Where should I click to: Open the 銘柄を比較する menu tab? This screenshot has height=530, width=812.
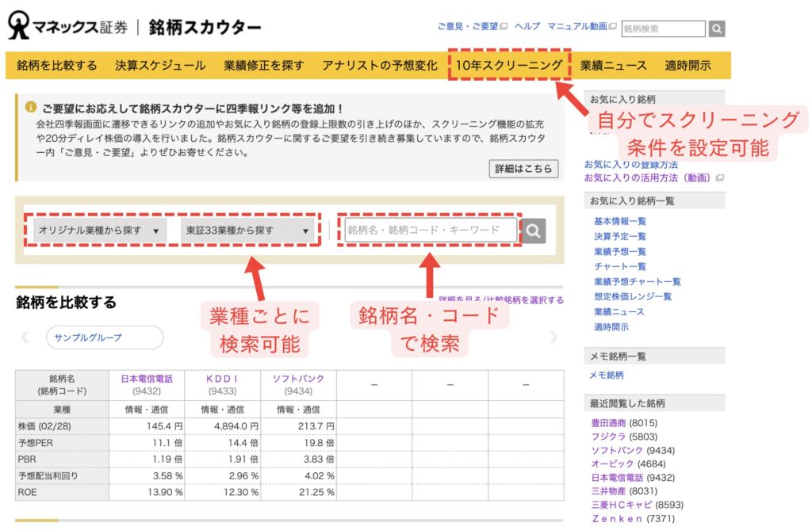click(x=57, y=65)
